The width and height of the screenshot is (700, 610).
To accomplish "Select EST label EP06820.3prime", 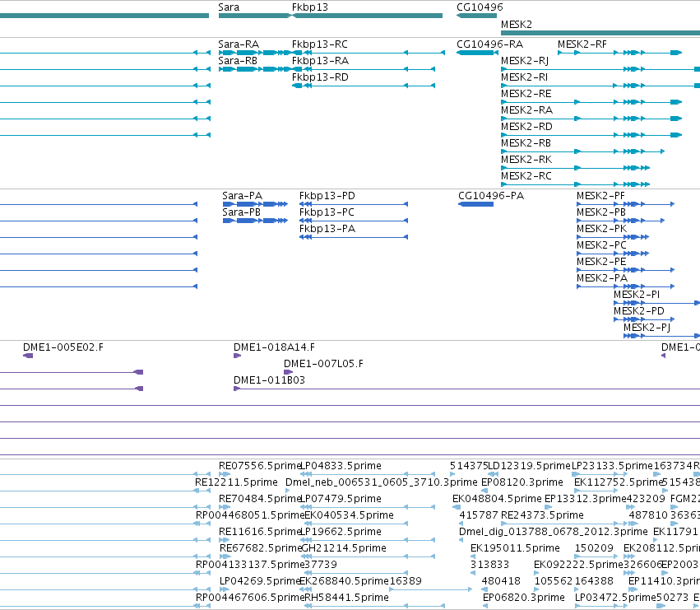I will [524, 598].
